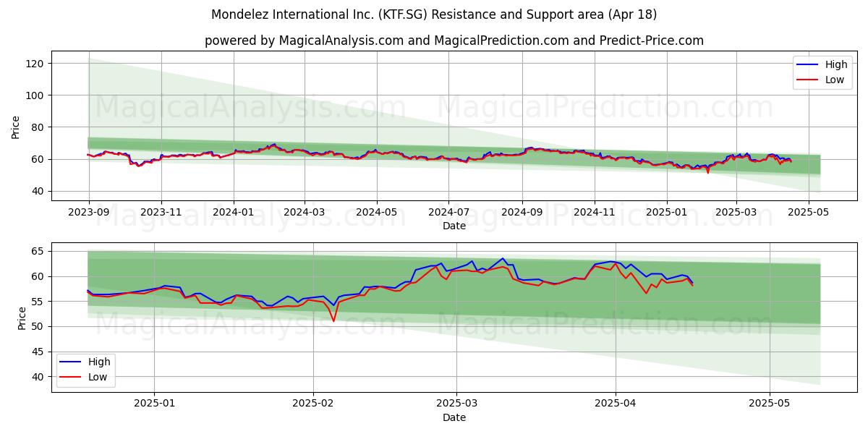Click the '2024-09' date tick label
Viewport: 868px width, 434px height.
pyautogui.click(x=522, y=213)
